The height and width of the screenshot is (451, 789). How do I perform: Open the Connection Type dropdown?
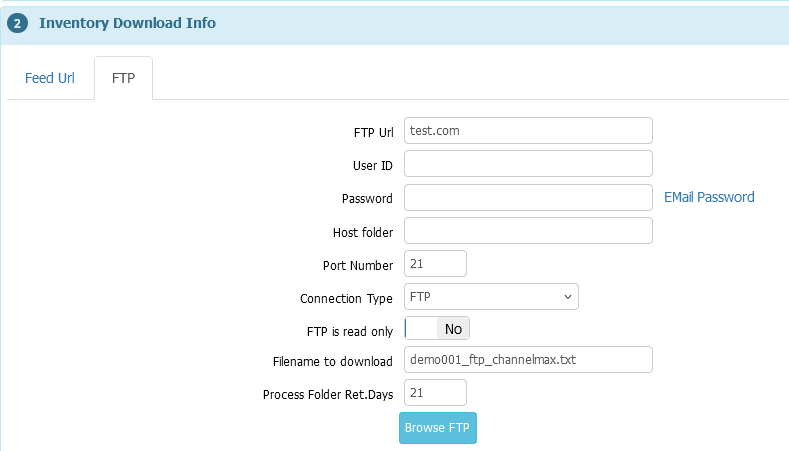click(491, 297)
